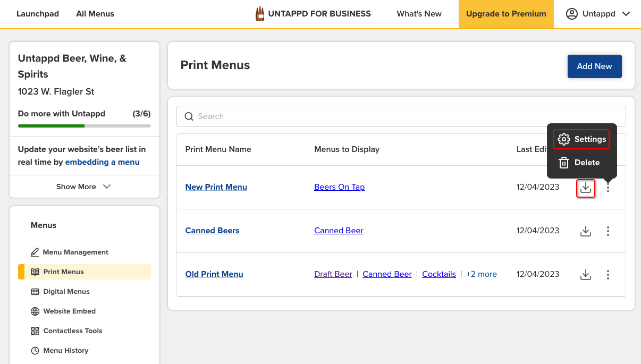Download the New Print Menu
Viewport: 641px width, 364px height.
click(x=586, y=188)
